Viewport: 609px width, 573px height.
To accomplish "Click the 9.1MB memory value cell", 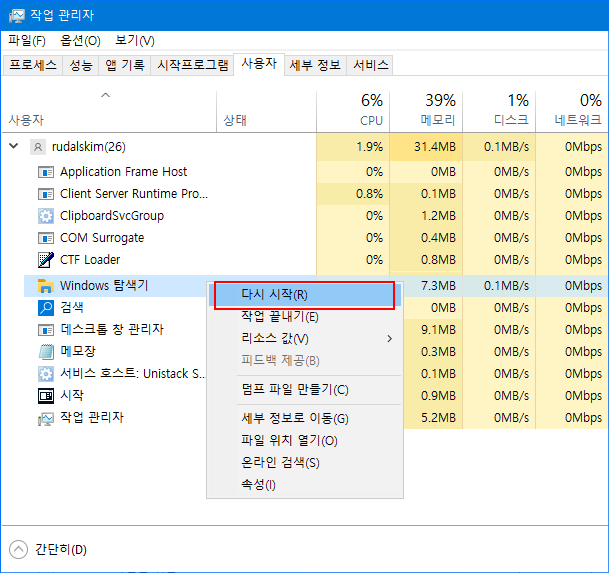I will pyautogui.click(x=438, y=330).
